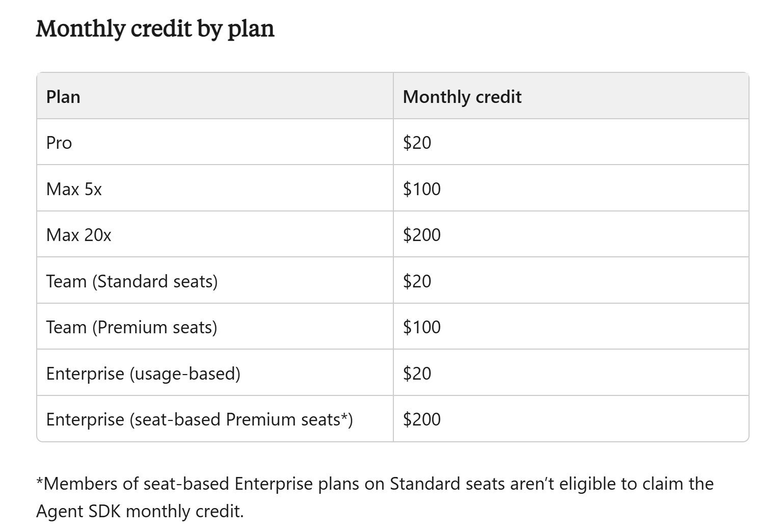The height and width of the screenshot is (532, 774).
Task: Click the $20 credit for Team Standard
Action: click(417, 281)
